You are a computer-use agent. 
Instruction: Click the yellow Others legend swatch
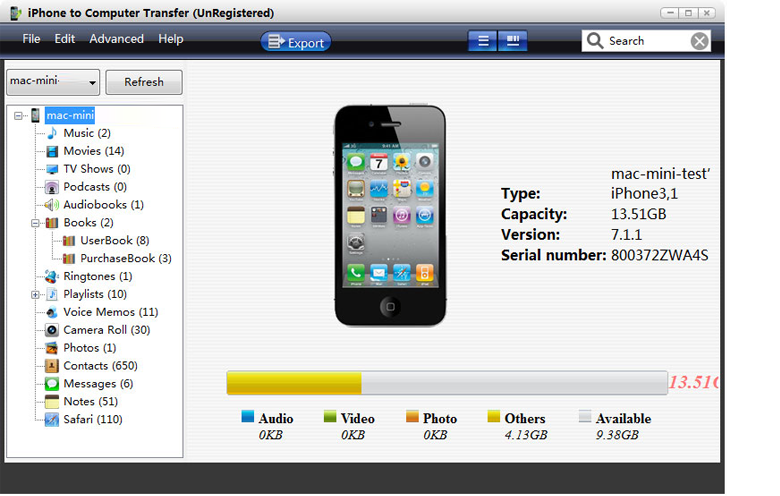[493, 416]
